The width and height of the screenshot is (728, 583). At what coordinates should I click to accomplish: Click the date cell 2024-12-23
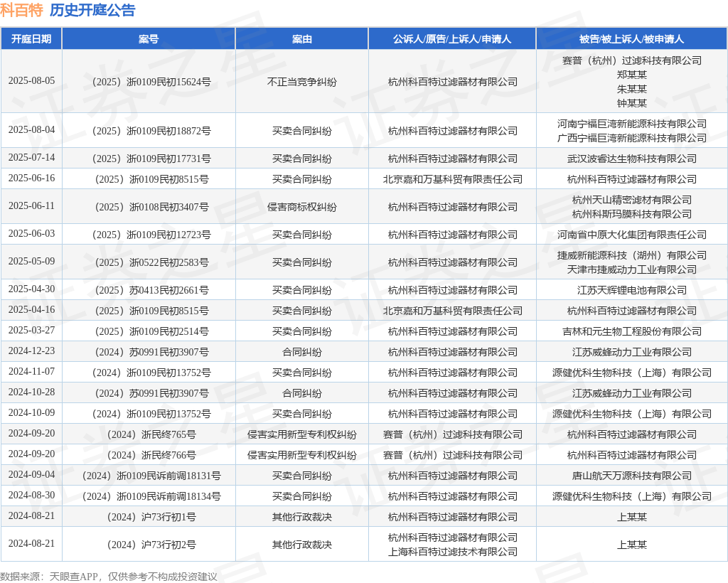point(31,351)
